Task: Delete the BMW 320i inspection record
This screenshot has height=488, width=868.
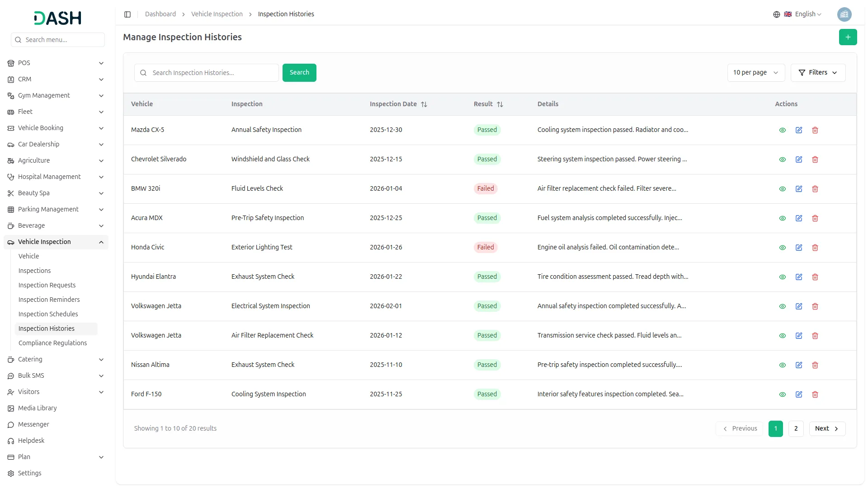Action: coord(815,189)
